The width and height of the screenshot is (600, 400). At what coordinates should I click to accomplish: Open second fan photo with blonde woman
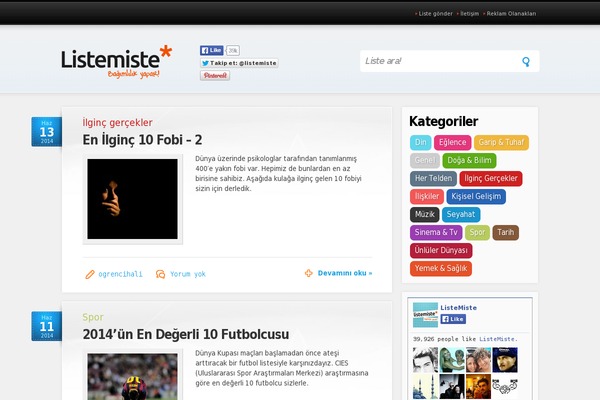pyautogui.click(x=452, y=360)
